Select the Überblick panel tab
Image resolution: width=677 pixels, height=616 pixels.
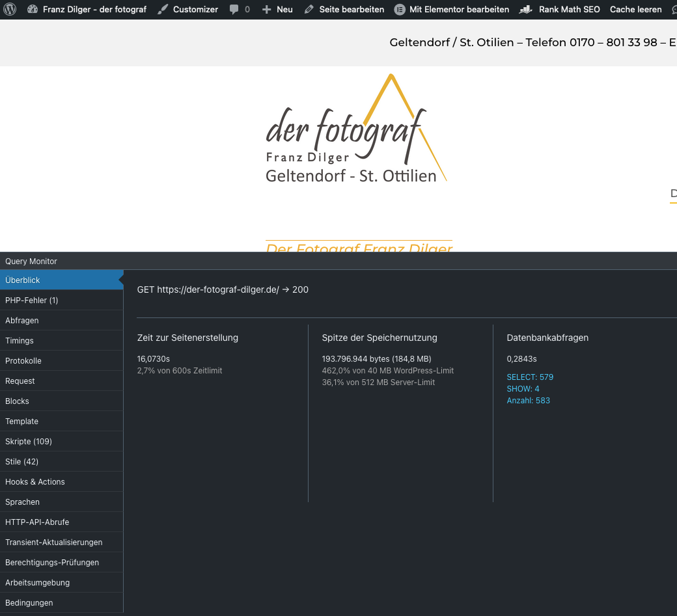61,280
